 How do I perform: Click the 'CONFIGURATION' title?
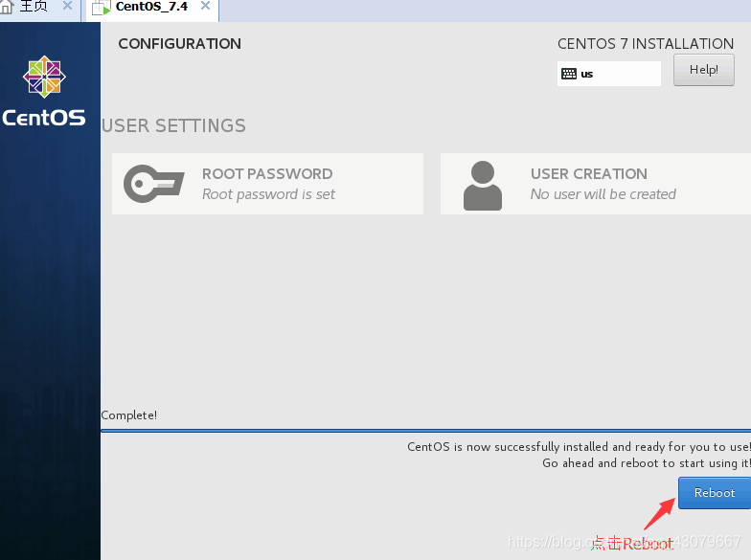click(x=180, y=44)
